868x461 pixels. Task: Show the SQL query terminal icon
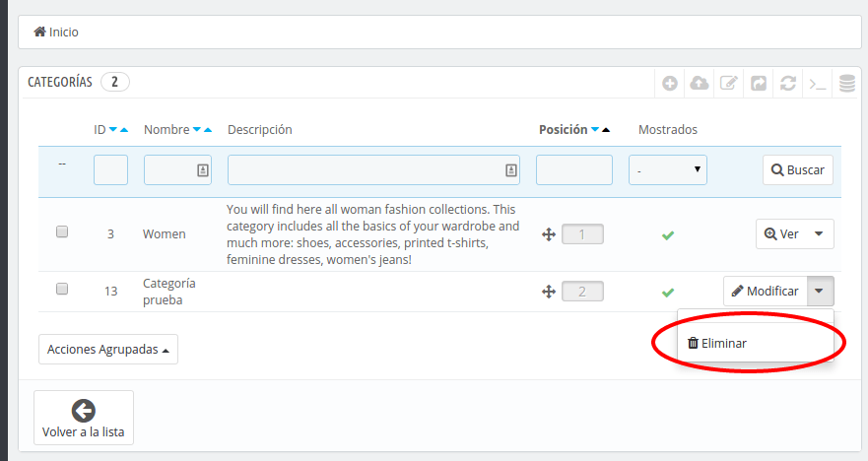(818, 84)
